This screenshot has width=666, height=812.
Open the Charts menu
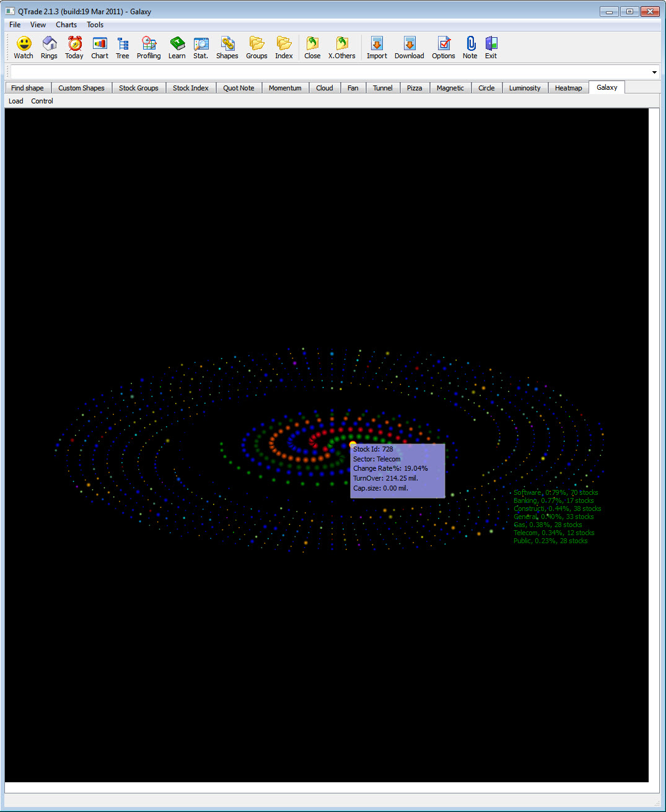66,25
